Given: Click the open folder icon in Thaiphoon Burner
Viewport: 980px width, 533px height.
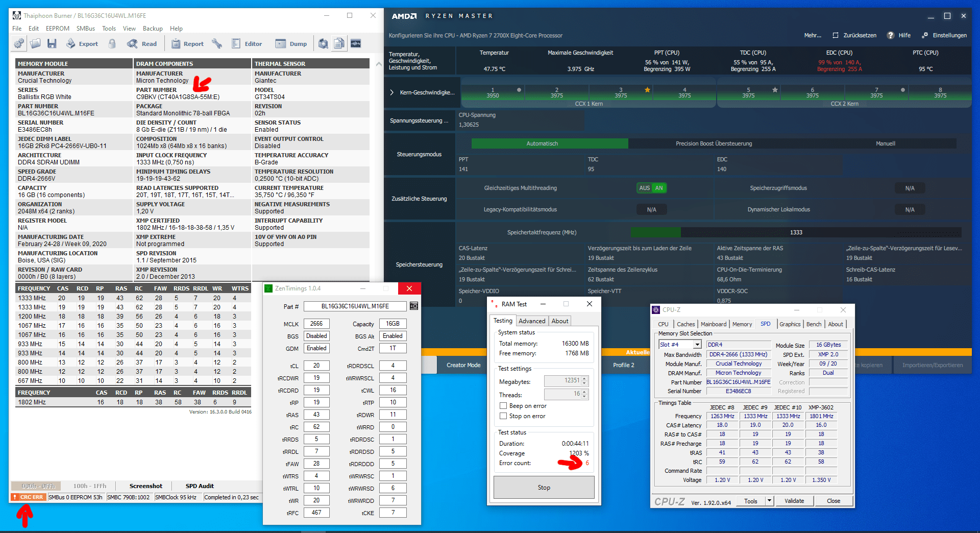Looking at the screenshot, I should 35,44.
